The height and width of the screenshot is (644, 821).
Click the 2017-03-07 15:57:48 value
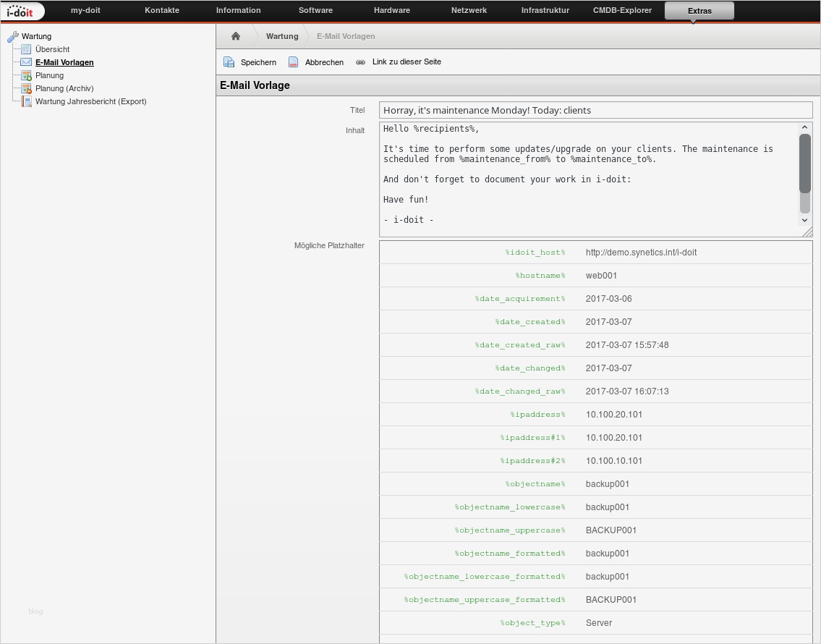tap(626, 345)
